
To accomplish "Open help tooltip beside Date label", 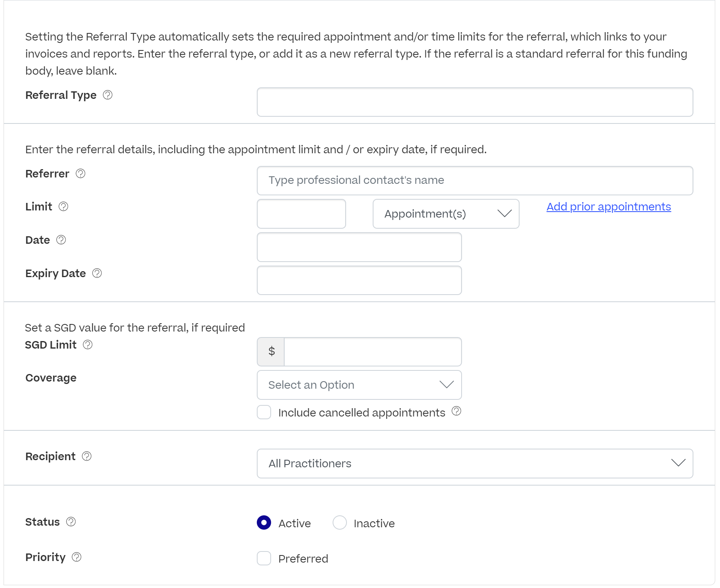I will tap(61, 240).
